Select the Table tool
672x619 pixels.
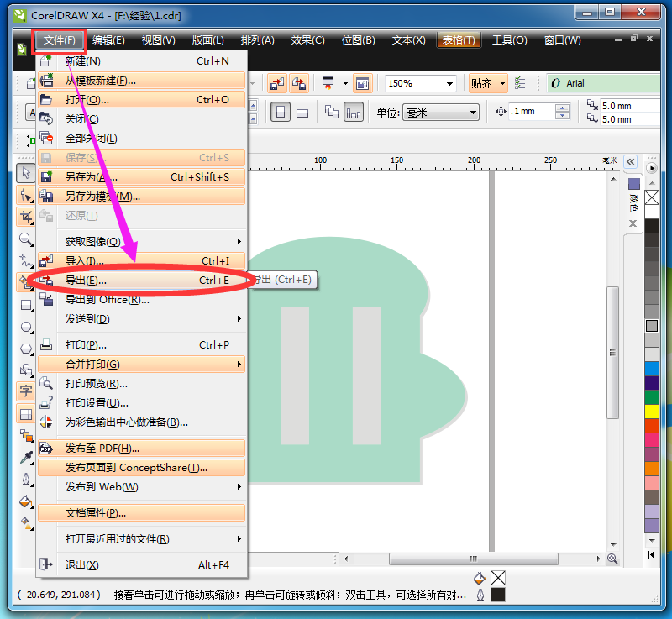tap(26, 413)
